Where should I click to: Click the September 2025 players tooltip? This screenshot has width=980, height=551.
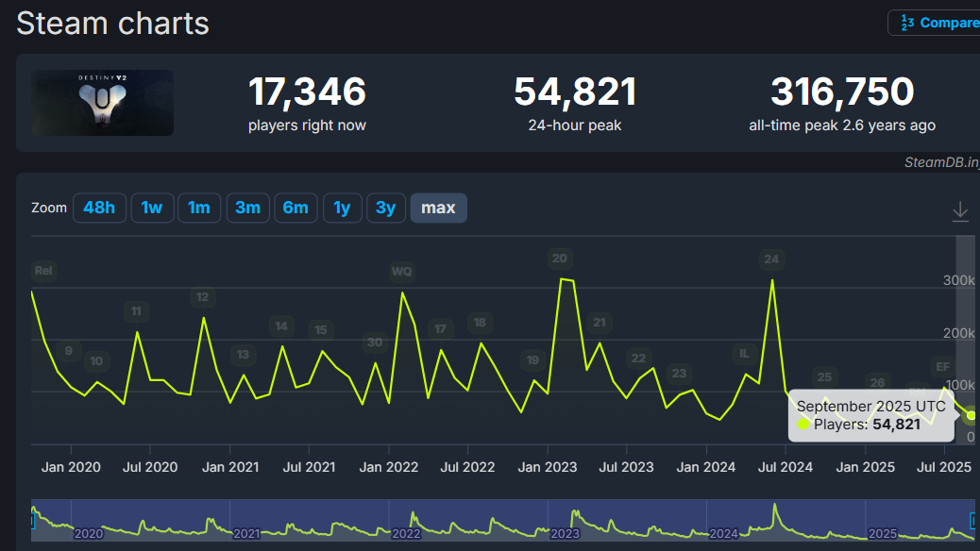870,416
